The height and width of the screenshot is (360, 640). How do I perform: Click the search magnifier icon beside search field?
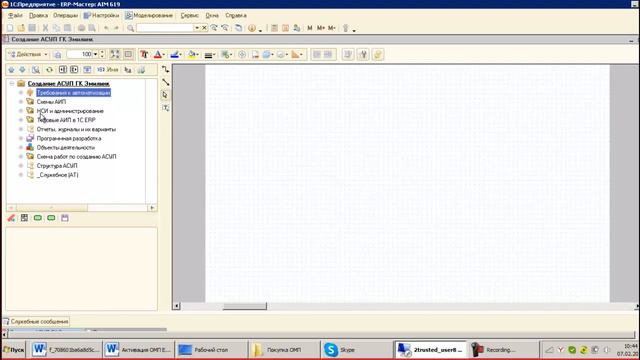point(131,28)
